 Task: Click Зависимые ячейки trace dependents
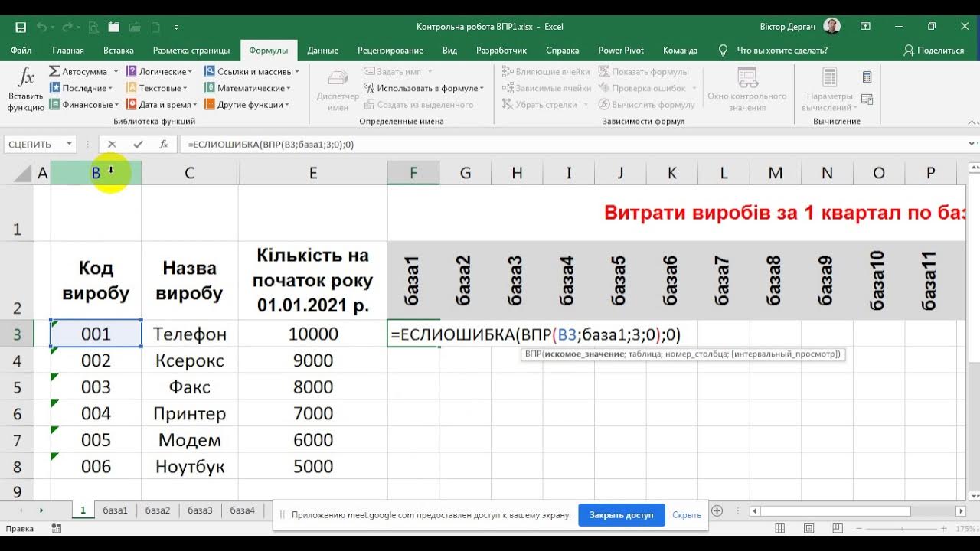[x=547, y=88]
